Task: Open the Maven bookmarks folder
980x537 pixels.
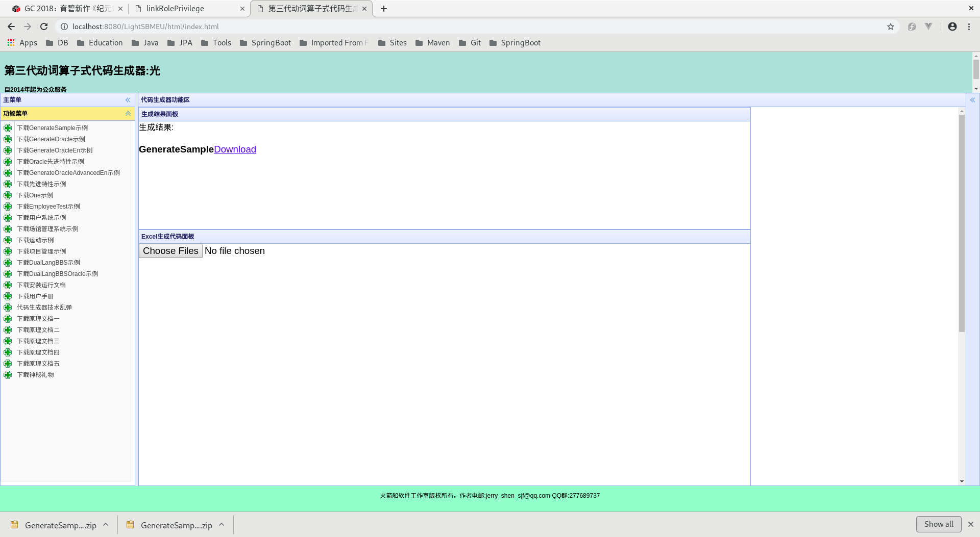Action: click(433, 43)
